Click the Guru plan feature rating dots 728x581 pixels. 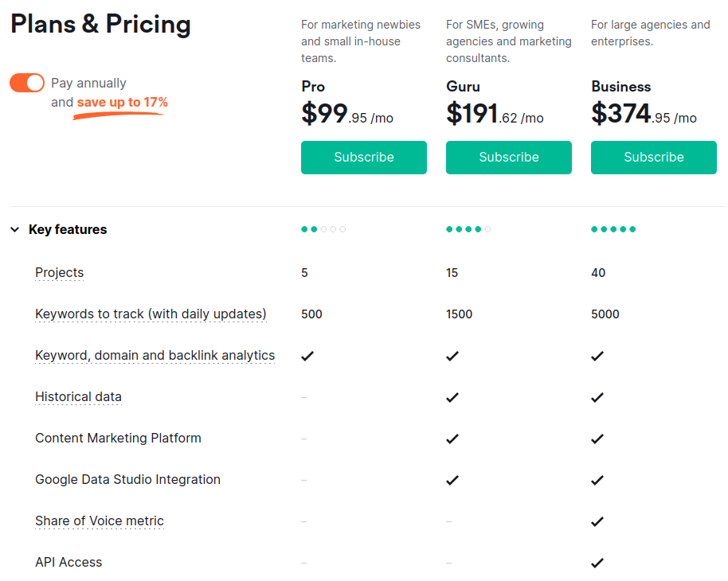pos(468,229)
